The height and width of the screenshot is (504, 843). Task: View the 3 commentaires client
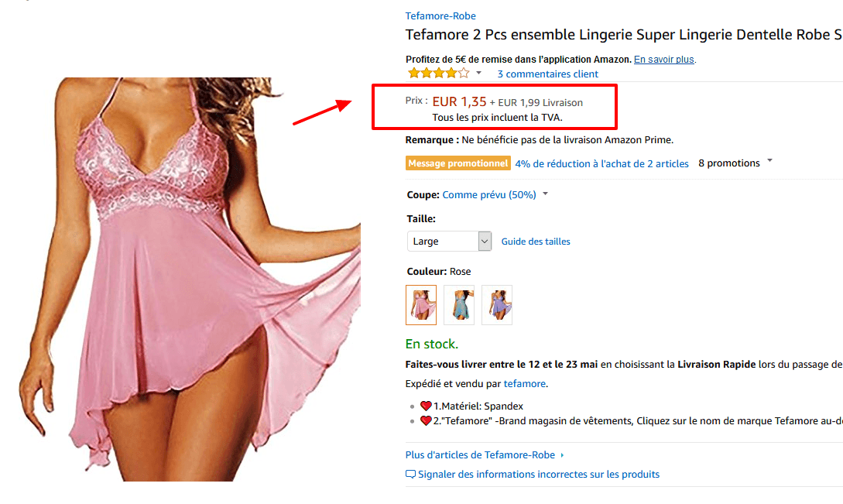pos(547,74)
